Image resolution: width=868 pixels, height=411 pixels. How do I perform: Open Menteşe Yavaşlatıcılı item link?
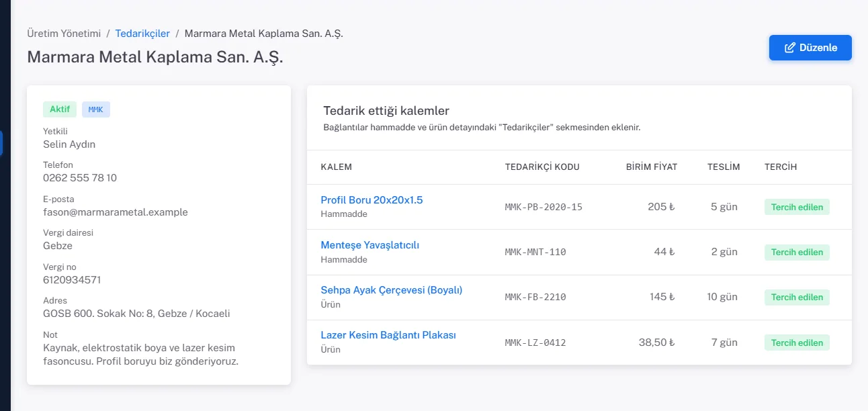click(x=370, y=244)
